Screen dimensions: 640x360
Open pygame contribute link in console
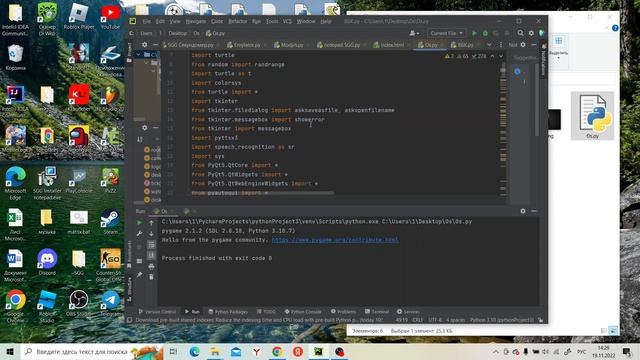point(335,240)
